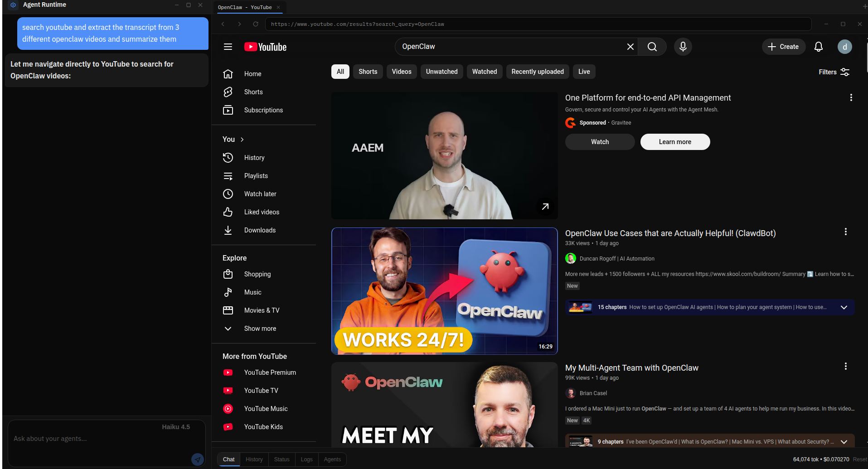The width and height of the screenshot is (868, 469).
Task: Open the OpenClaw Use Cases video thumbnail
Action: point(444,291)
